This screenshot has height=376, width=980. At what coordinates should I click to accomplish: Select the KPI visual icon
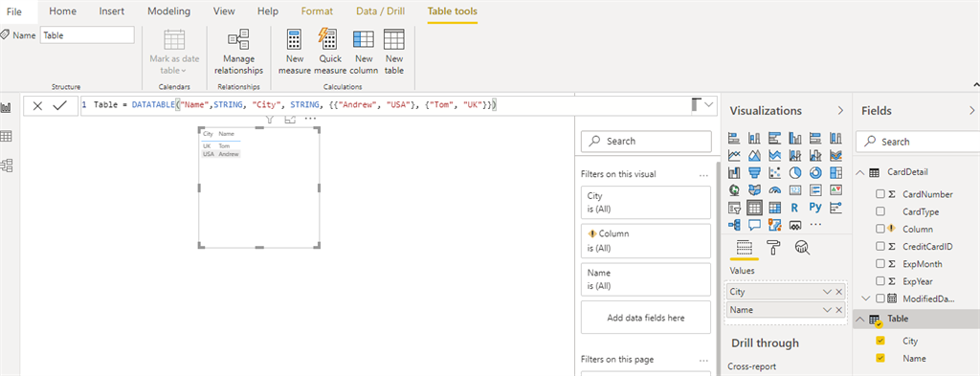[x=835, y=189]
